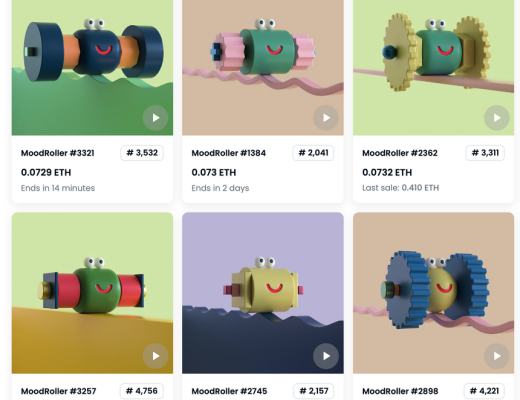The width and height of the screenshot is (520, 400).
Task: Click the rarity rank badge # 4,756
Action: tap(142, 391)
